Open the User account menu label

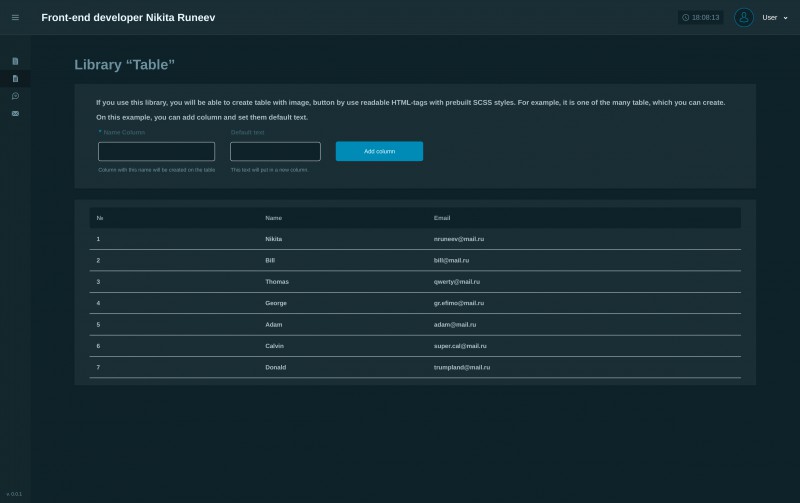click(769, 17)
